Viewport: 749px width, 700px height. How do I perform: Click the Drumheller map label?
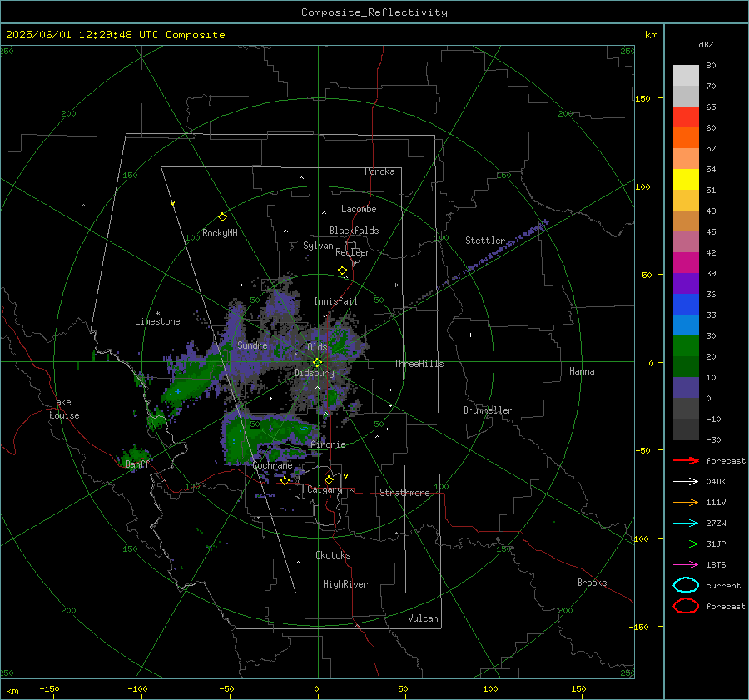[x=488, y=410]
